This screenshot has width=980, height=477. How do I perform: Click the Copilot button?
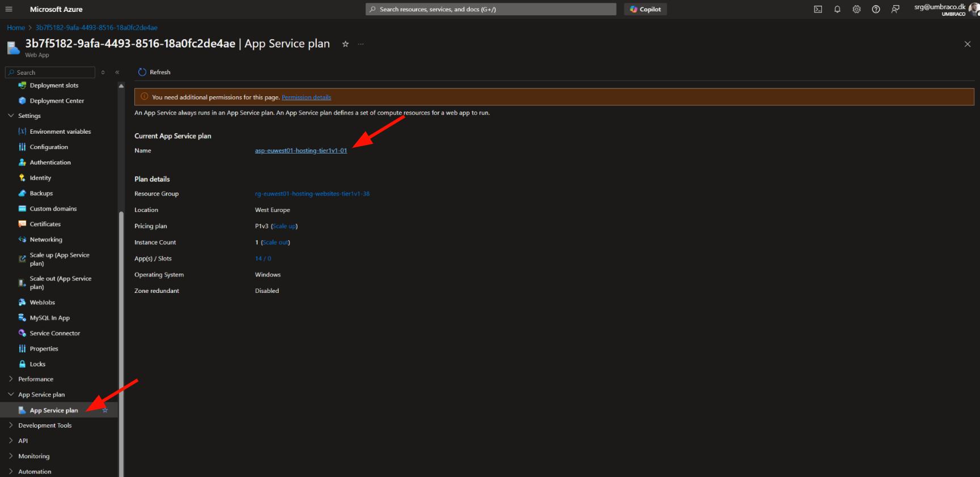645,9
